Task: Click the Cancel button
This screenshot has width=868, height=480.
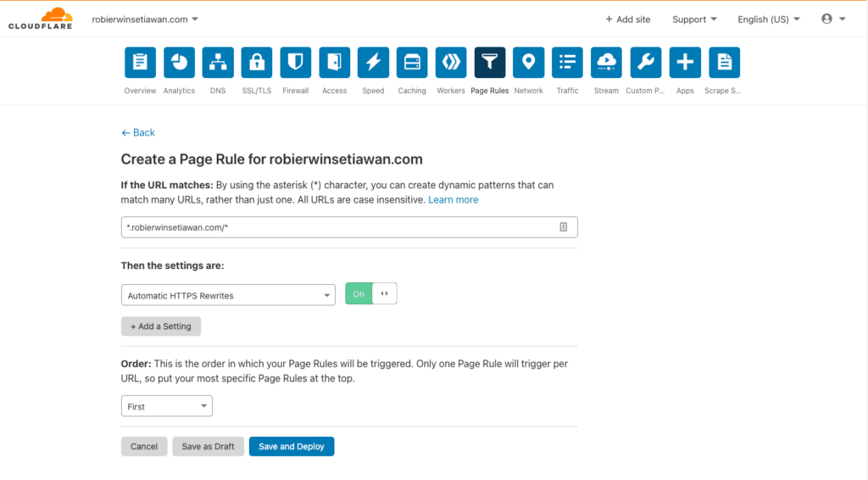Action: [144, 447]
